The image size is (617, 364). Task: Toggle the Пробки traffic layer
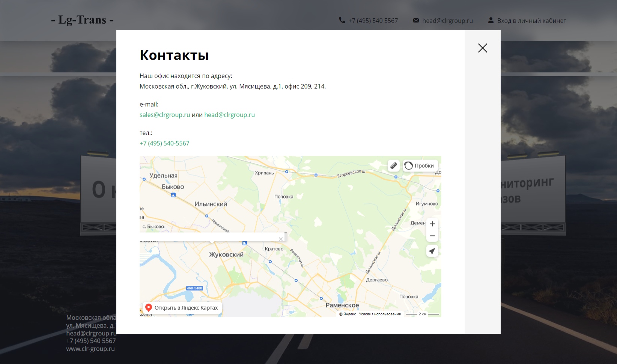pyautogui.click(x=420, y=165)
